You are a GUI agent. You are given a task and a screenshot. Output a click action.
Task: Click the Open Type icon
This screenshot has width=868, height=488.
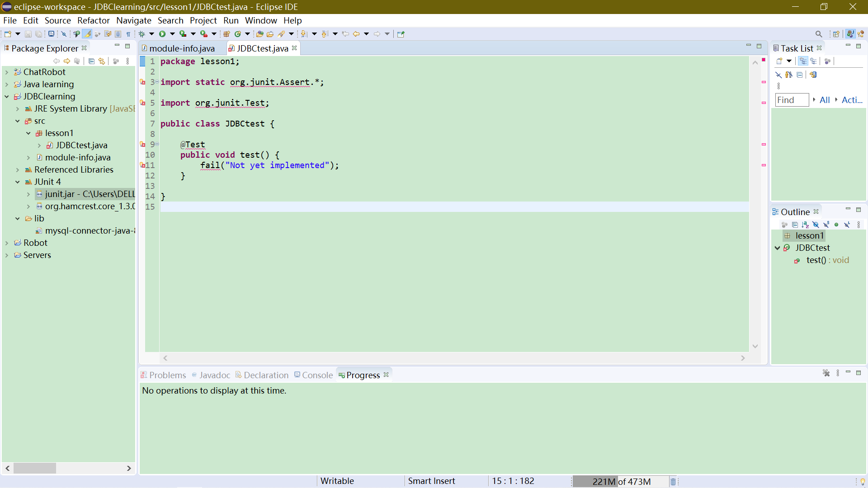[x=259, y=34]
